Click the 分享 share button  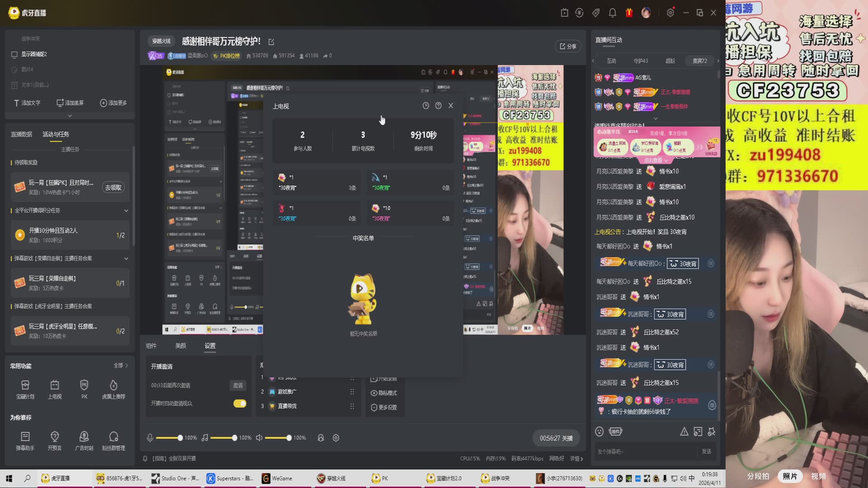point(568,46)
